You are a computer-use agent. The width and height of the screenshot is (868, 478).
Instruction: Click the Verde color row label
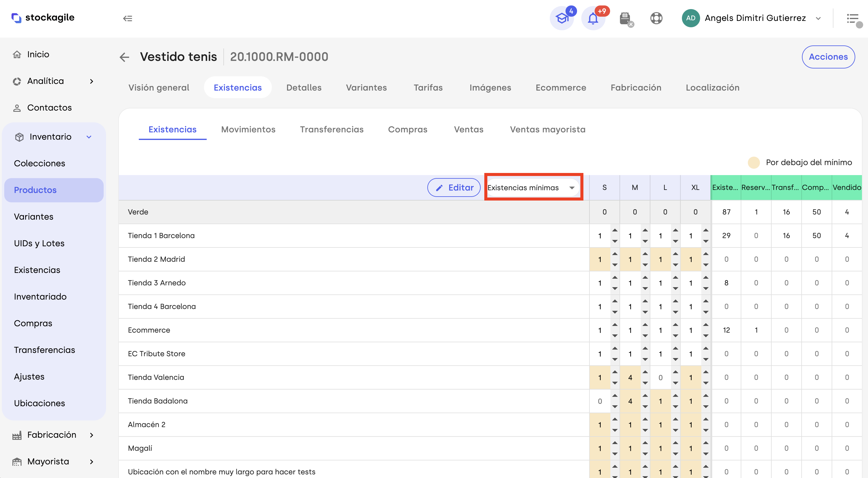click(138, 212)
